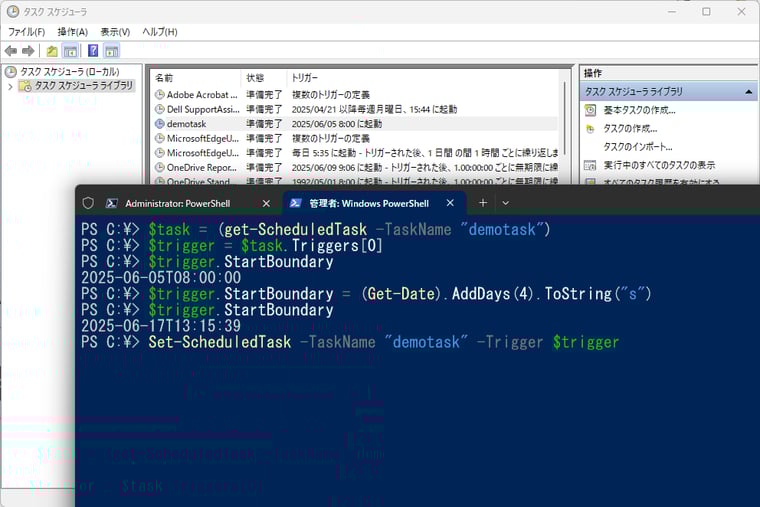Click 実行中のすべてのタスクの表示 action
The width and height of the screenshot is (760, 507).
click(x=659, y=165)
